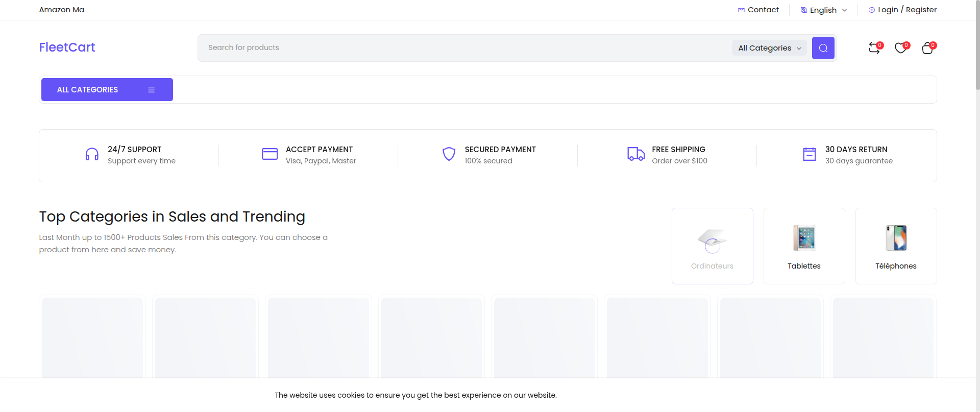Image resolution: width=980 pixels, height=412 pixels.
Task: Click the hamburger icon in All Categories
Action: (x=151, y=90)
